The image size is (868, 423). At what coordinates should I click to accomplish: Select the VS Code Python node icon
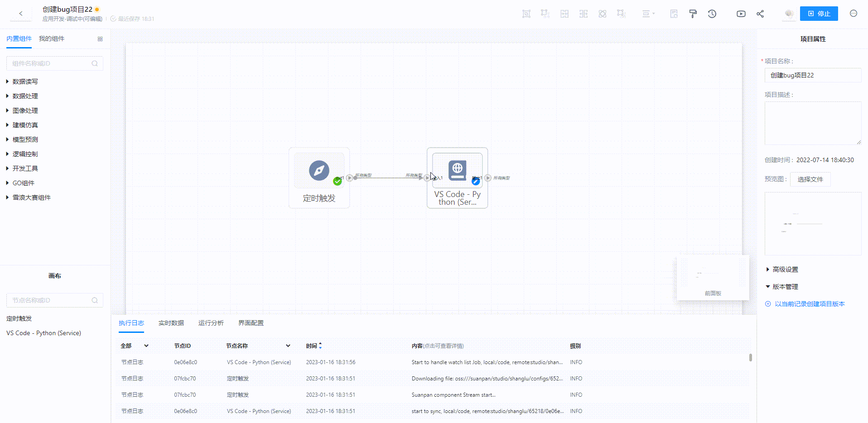click(x=457, y=170)
